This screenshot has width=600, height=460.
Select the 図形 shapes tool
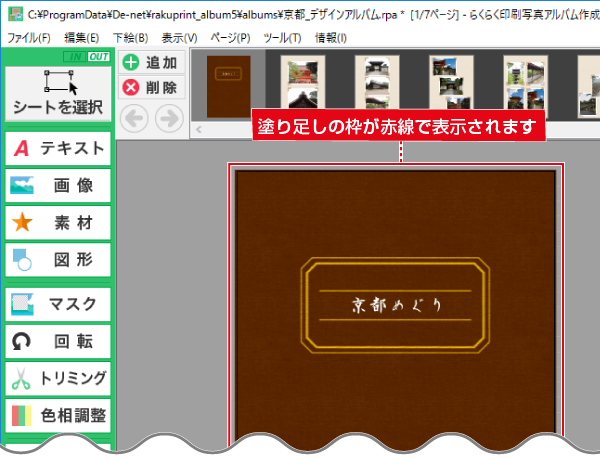58,260
